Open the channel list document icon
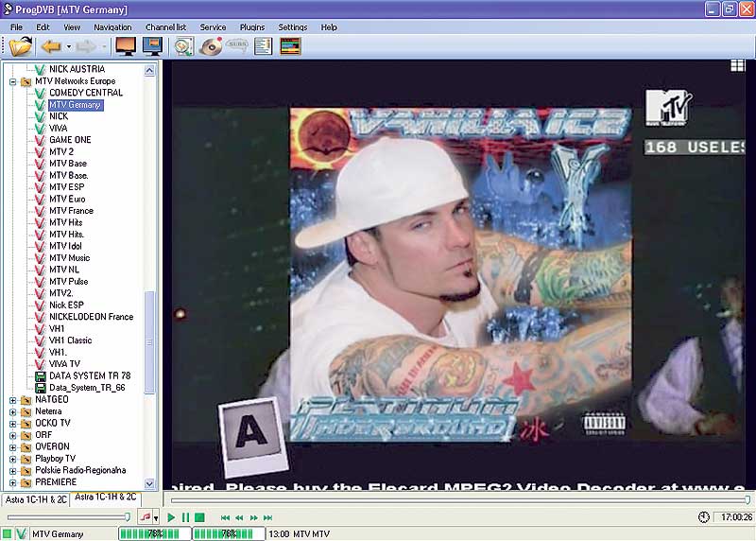This screenshot has height=541, width=756. point(264,46)
